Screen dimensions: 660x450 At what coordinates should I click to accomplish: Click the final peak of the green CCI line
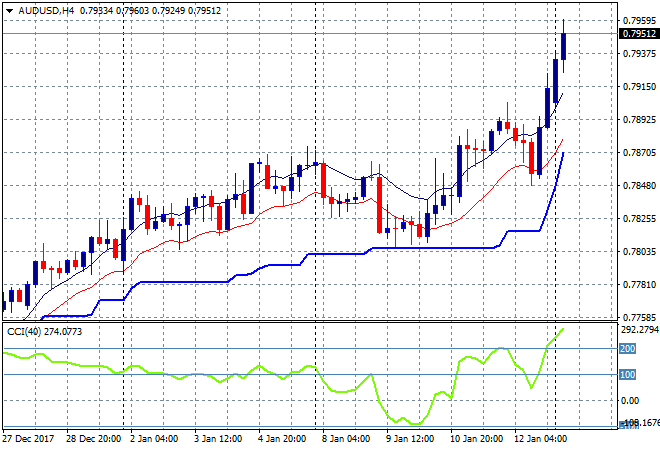[x=563, y=329]
